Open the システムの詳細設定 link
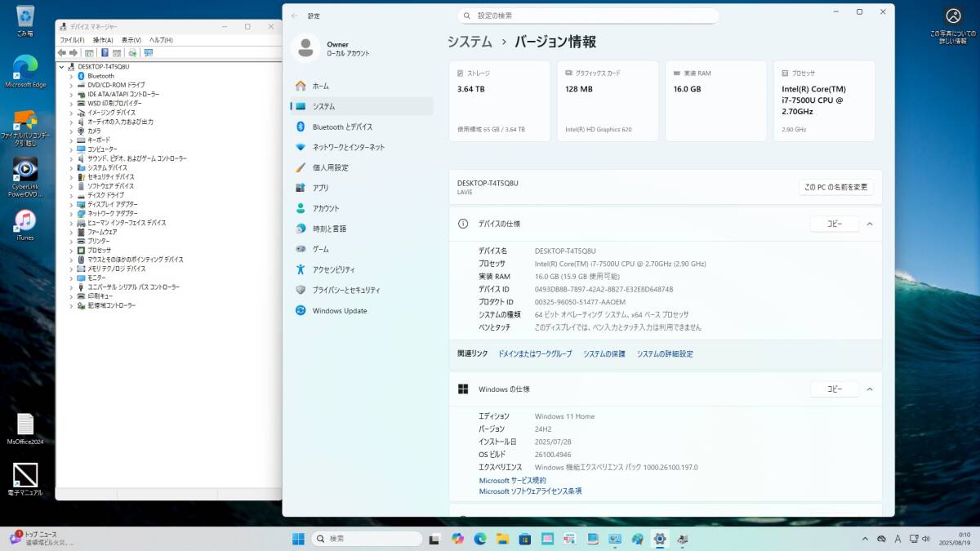 [665, 353]
